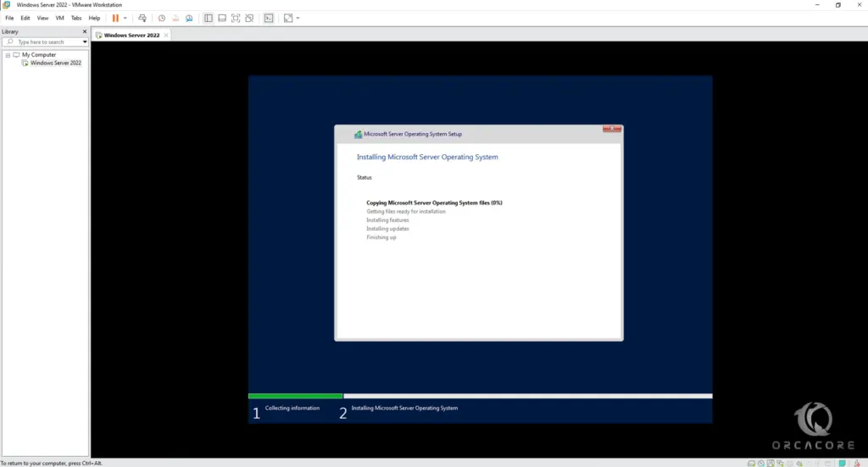Click the VMware Workstation title bar icon

tap(6, 4)
